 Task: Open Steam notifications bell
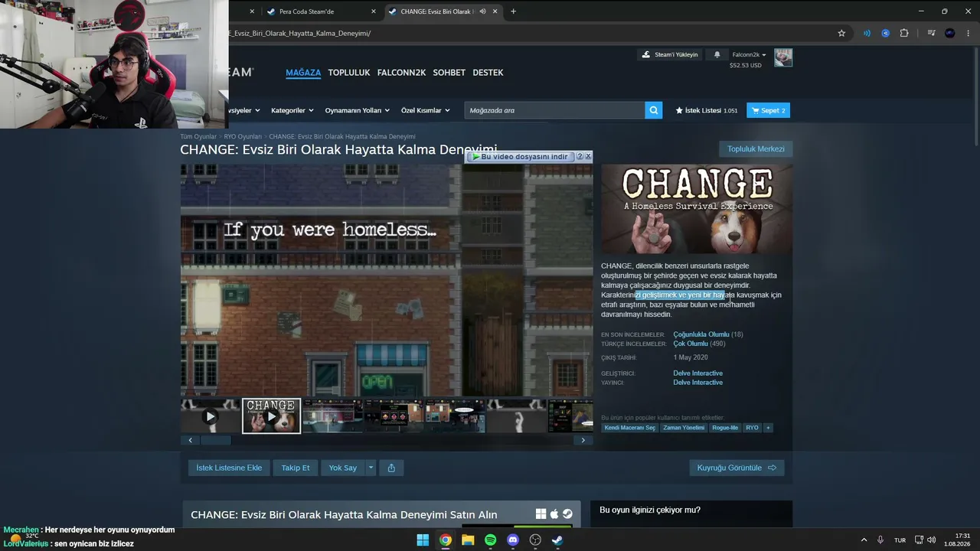pyautogui.click(x=717, y=55)
